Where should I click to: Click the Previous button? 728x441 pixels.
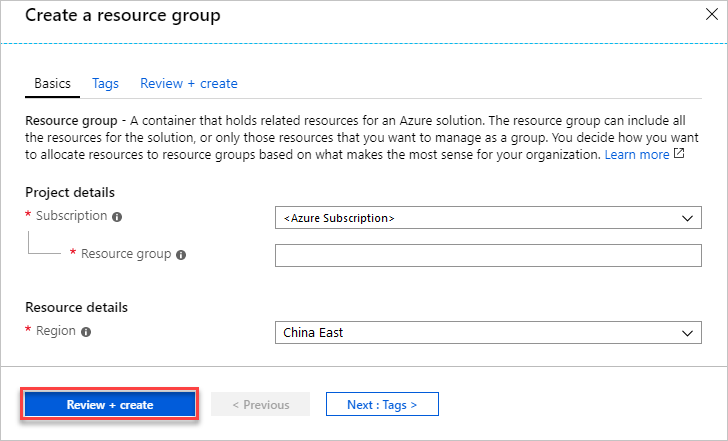260,405
